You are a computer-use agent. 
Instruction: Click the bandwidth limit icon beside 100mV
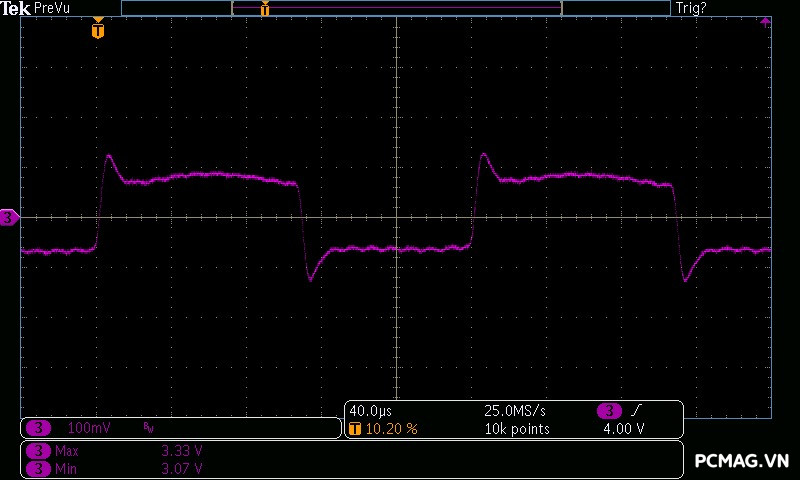[x=148, y=428]
